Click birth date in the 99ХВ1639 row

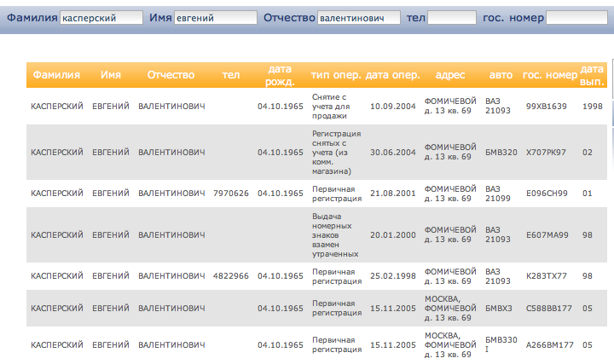281,106
